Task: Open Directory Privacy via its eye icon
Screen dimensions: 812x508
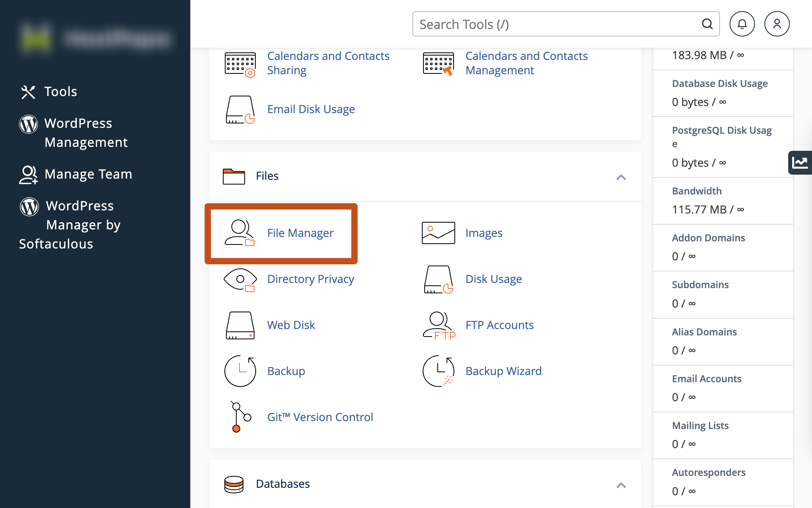Action: [239, 280]
